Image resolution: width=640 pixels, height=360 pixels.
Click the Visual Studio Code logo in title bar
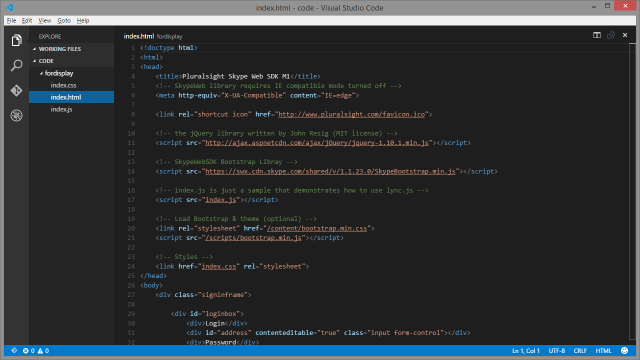click(9, 7)
